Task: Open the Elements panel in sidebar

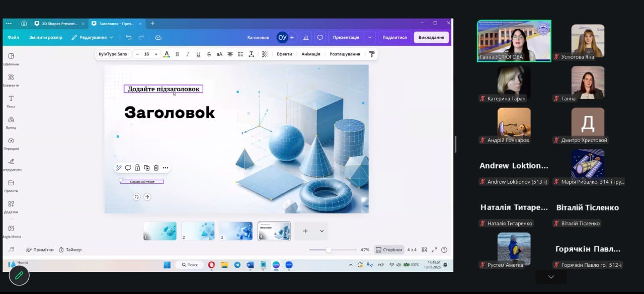Action: 11,80
